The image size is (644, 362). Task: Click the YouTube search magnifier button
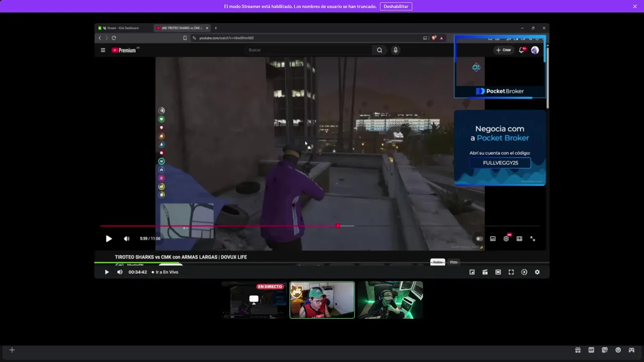tap(380, 50)
